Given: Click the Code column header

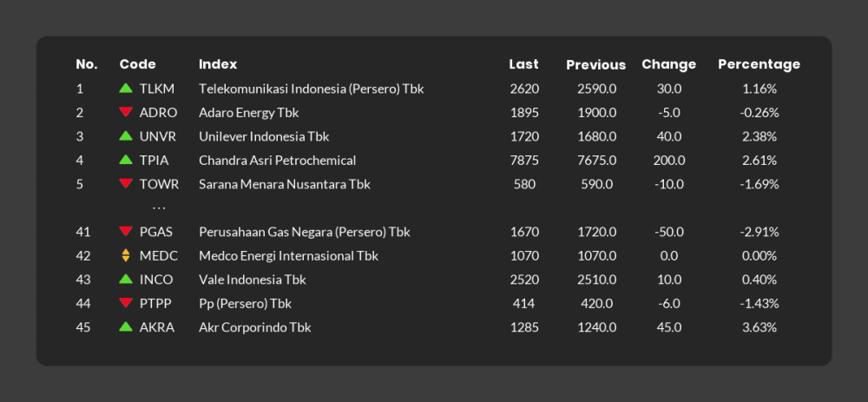Looking at the screenshot, I should click(137, 64).
